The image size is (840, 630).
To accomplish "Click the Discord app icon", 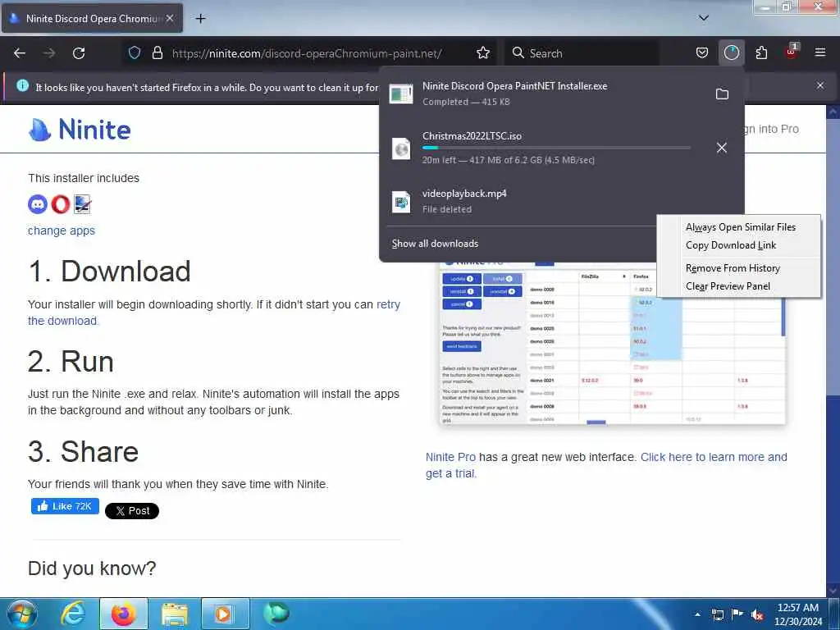I will pyautogui.click(x=38, y=204).
